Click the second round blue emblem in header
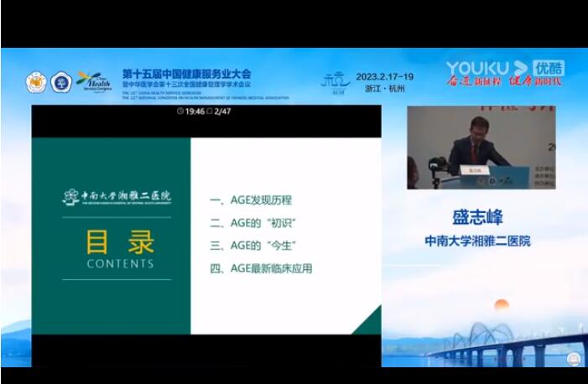Image resolution: width=588 pixels, height=384 pixels. coord(61,82)
